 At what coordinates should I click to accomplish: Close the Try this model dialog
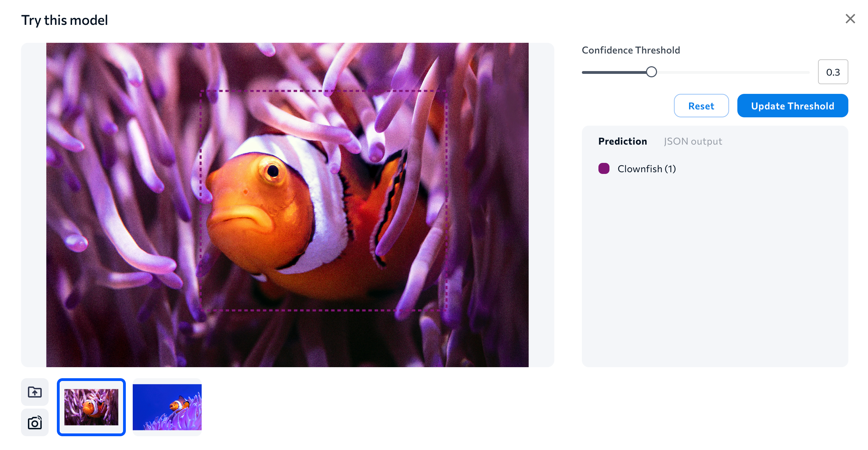pyautogui.click(x=850, y=19)
